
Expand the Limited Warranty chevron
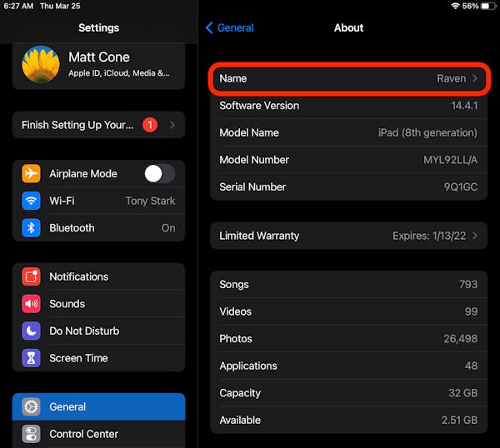pos(475,236)
